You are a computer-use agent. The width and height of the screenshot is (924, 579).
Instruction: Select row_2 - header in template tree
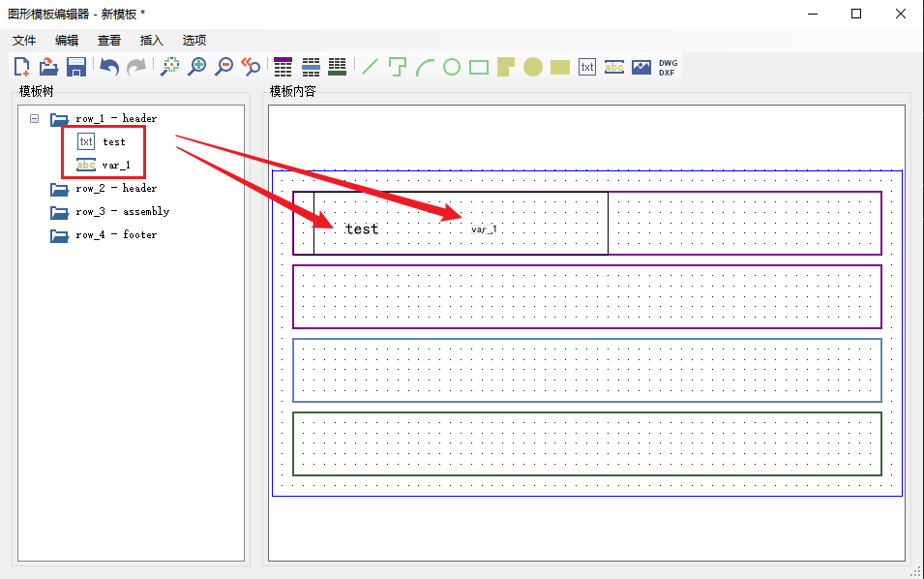(x=116, y=188)
